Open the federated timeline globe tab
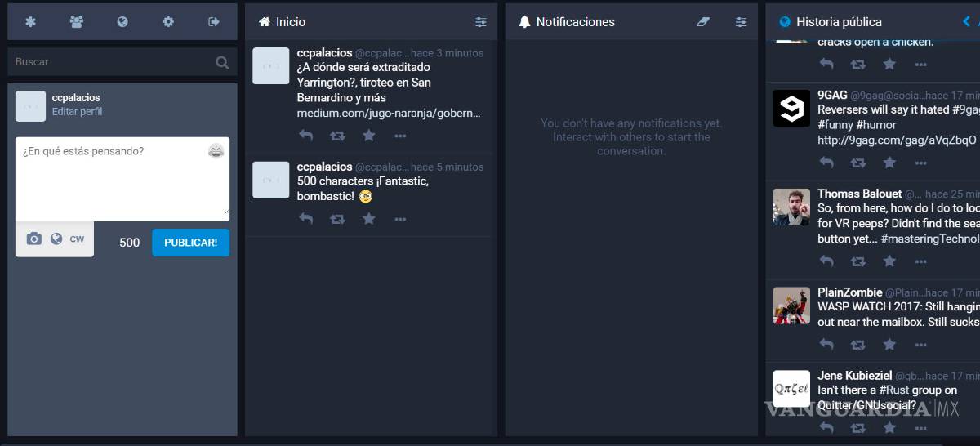The height and width of the screenshot is (446, 980). [122, 22]
